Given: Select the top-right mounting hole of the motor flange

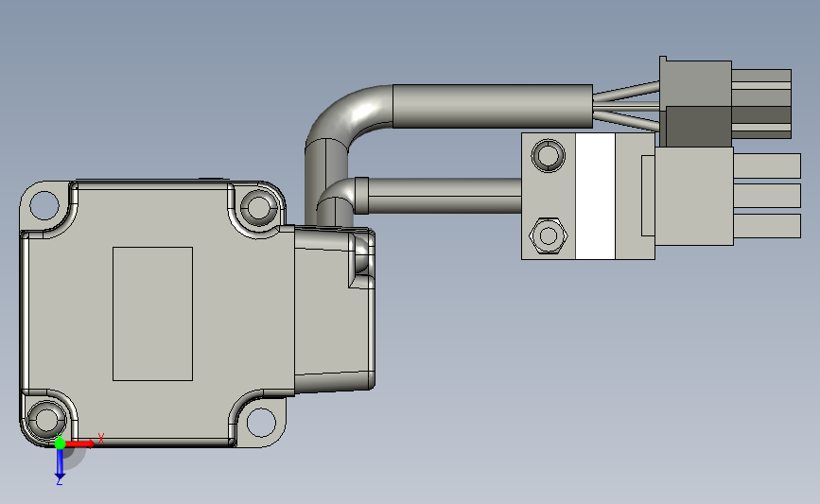Looking at the screenshot, I should tap(258, 206).
